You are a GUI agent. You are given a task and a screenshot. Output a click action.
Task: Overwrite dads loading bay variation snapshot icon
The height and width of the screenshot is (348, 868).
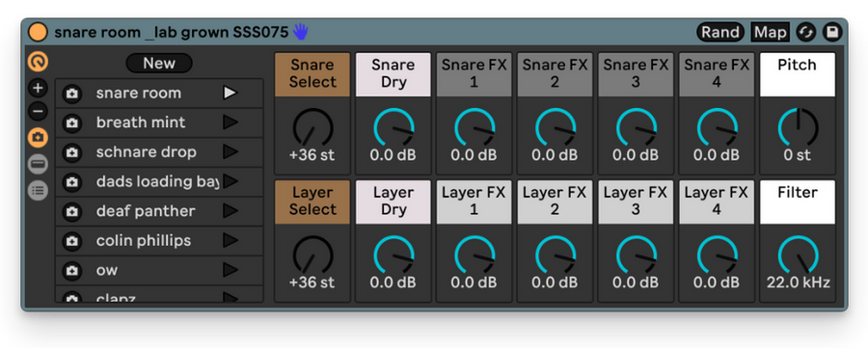71,182
